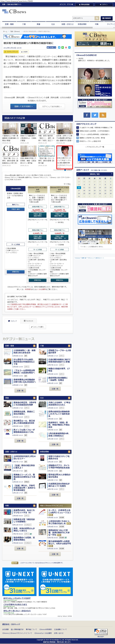Open article 大麻による検挙、17年は過去最多の3218人
This screenshot has width=115, height=644.
click(59, 403)
